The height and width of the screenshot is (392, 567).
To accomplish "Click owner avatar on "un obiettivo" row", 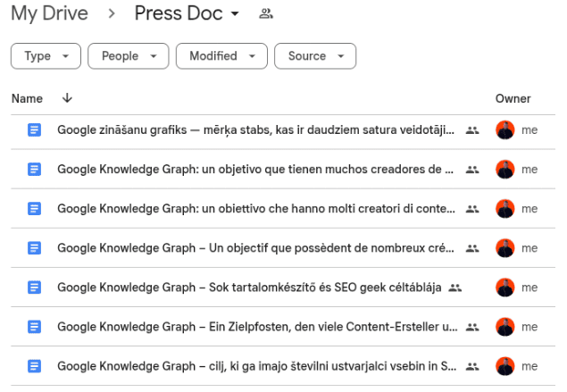I will (505, 209).
